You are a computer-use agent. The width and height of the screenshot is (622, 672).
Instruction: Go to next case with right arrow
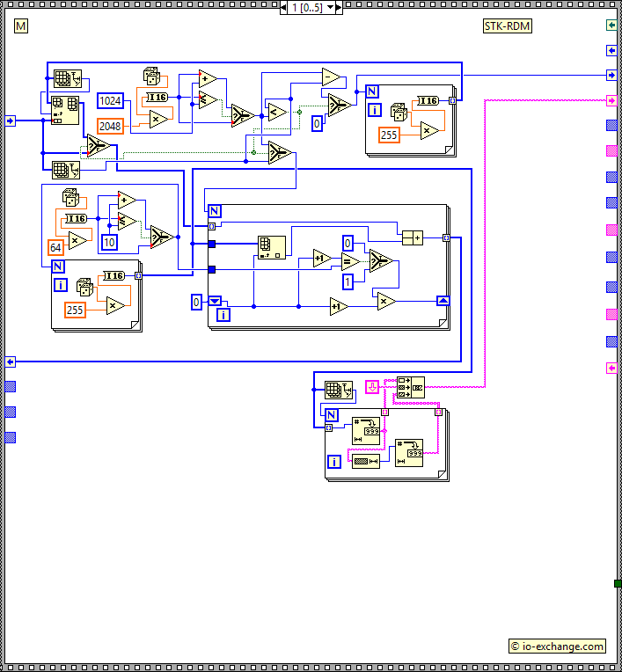(339, 7)
